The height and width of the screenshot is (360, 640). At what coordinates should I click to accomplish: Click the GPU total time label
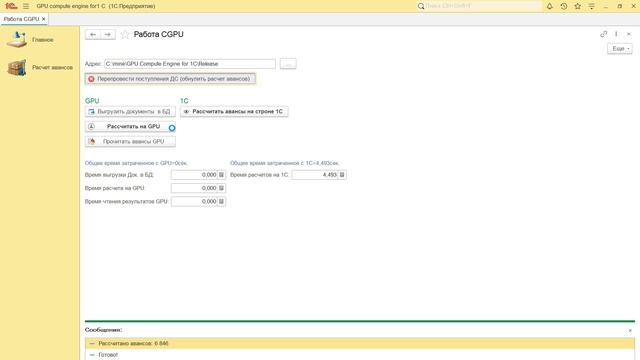(136, 163)
